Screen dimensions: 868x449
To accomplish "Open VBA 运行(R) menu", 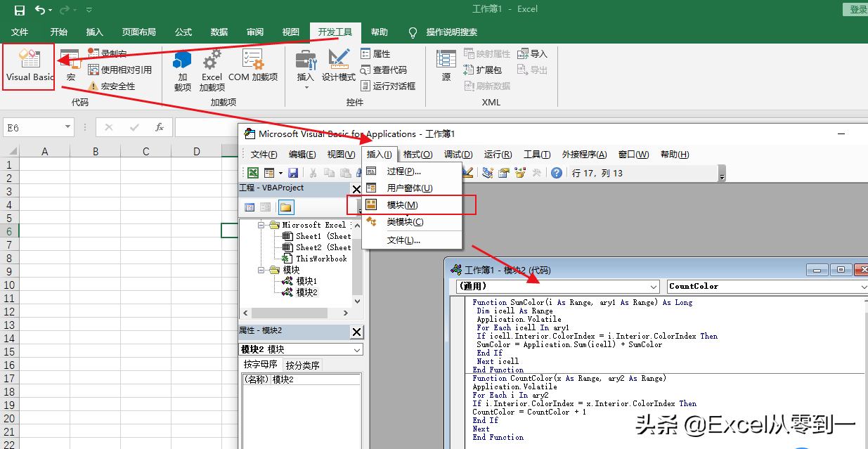I will click(498, 155).
